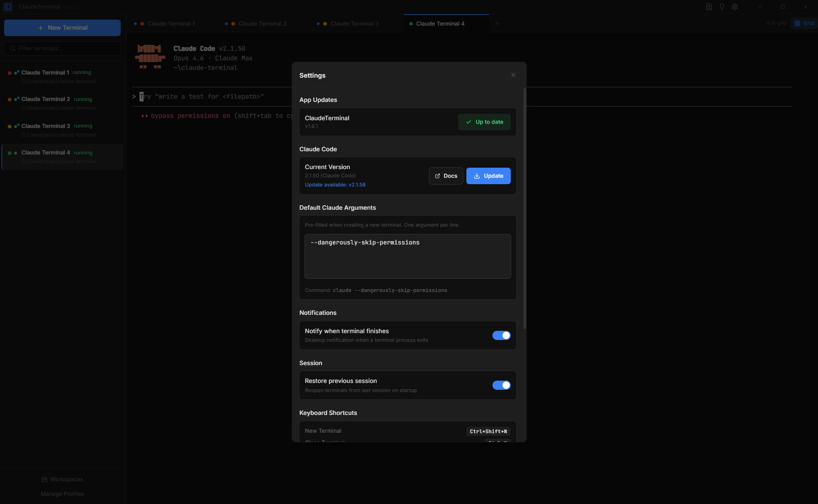Toggle the sidebar panel icon

point(8,7)
